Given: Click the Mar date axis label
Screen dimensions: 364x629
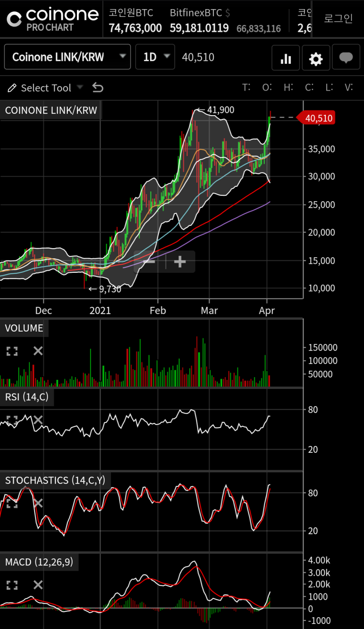Looking at the screenshot, I should pos(209,311).
